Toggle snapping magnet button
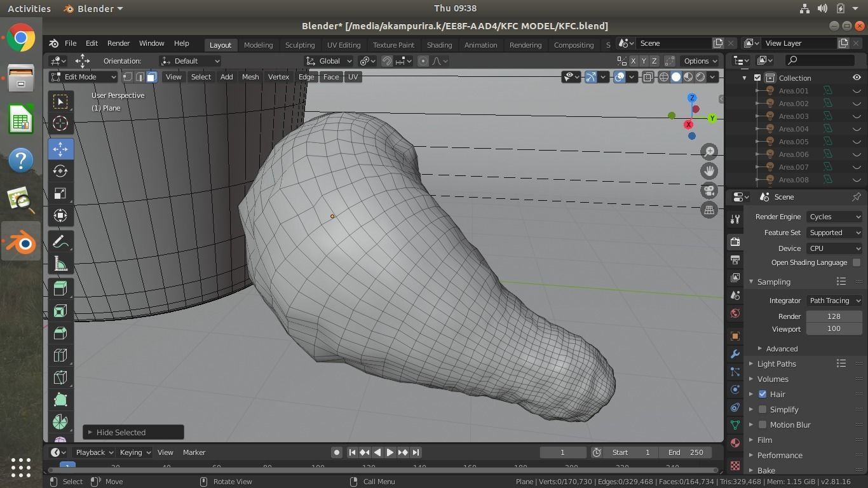This screenshot has width=868, height=488. coord(386,61)
